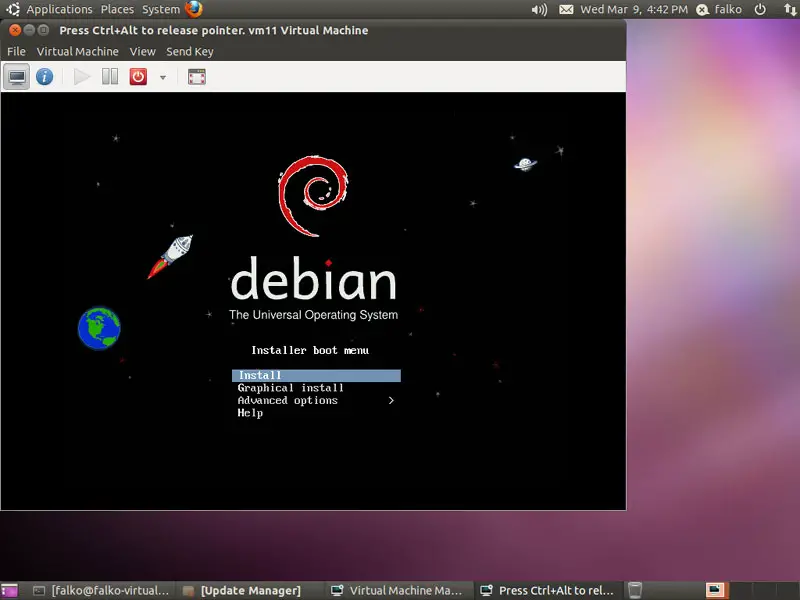Open the Virtual Machine menu
Image resolution: width=800 pixels, height=600 pixels.
[78, 52]
